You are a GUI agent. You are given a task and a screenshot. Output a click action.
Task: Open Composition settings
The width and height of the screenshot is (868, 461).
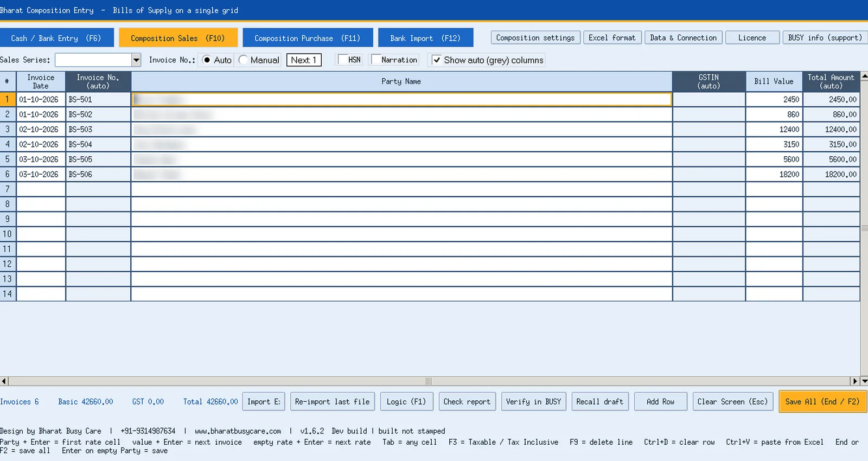point(535,37)
